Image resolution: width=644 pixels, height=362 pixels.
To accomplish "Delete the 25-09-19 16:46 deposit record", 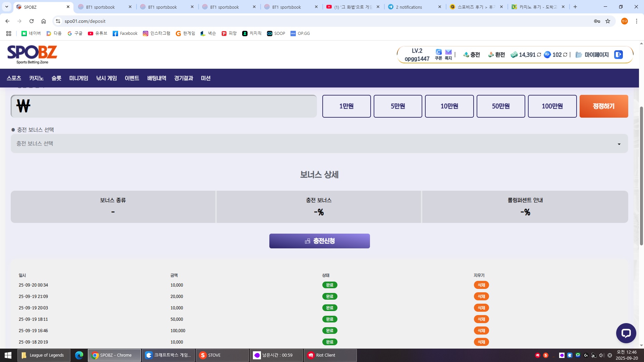I will [481, 330].
